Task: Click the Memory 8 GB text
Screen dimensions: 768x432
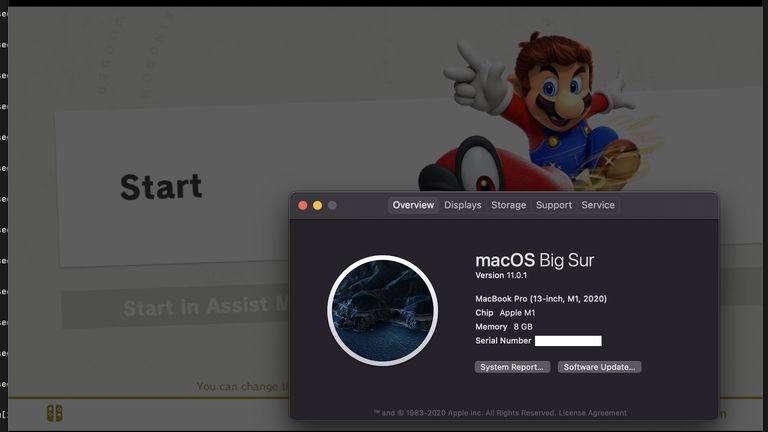Action: pos(504,327)
